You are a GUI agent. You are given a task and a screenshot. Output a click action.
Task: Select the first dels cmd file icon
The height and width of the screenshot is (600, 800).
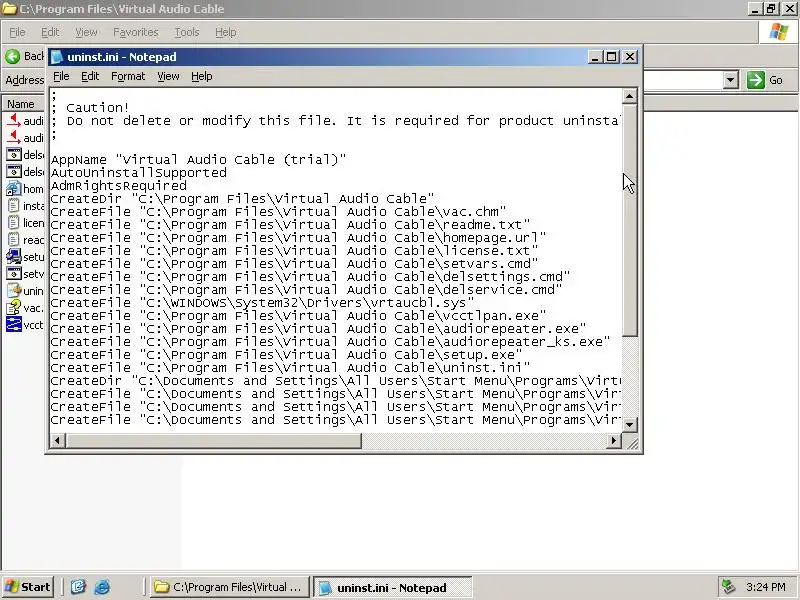point(14,155)
